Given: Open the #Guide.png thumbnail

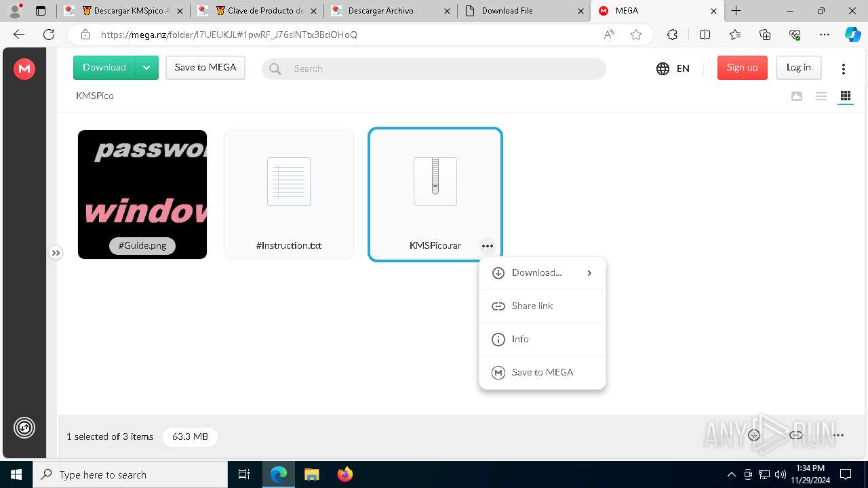Looking at the screenshot, I should pyautogui.click(x=142, y=195).
